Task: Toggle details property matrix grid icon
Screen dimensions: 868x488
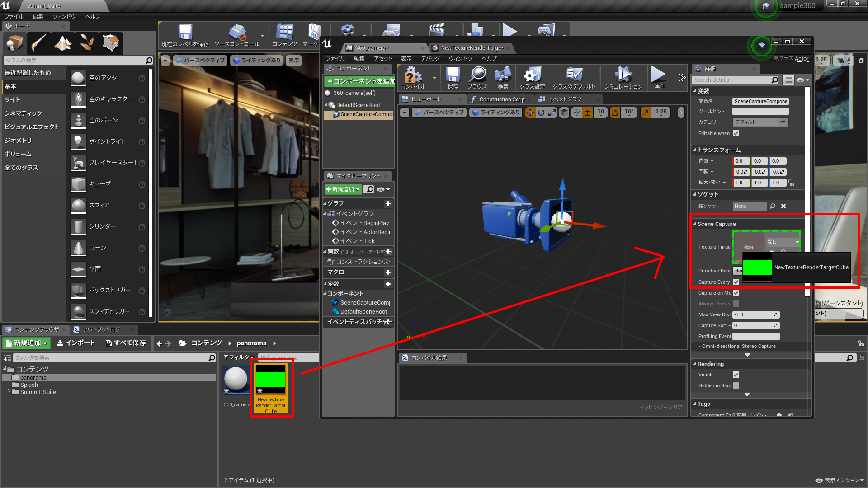Action: 788,80
